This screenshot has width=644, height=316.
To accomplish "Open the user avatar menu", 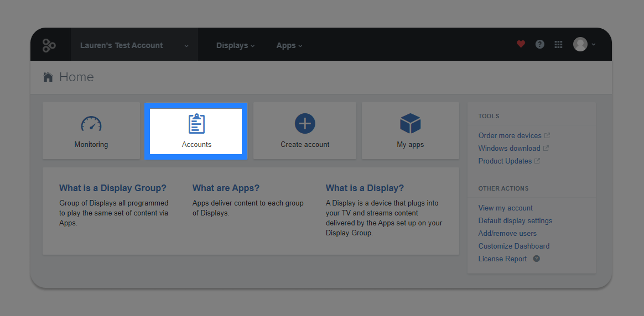I will (584, 44).
